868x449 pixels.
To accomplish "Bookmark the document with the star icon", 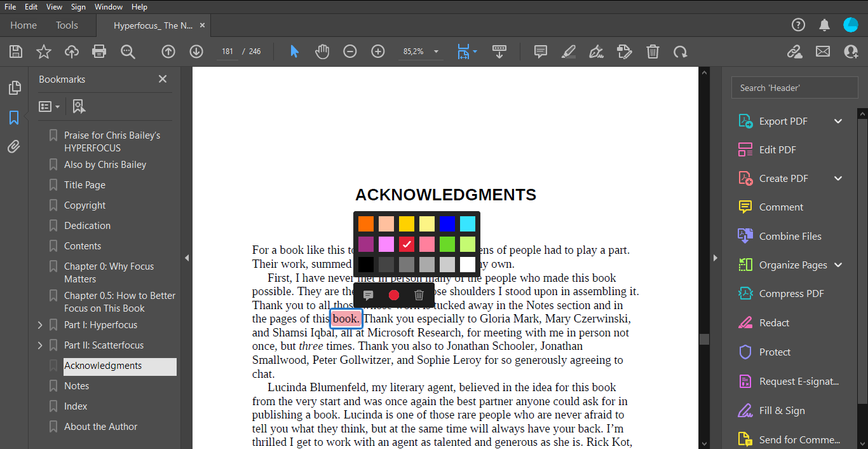I will pos(44,52).
